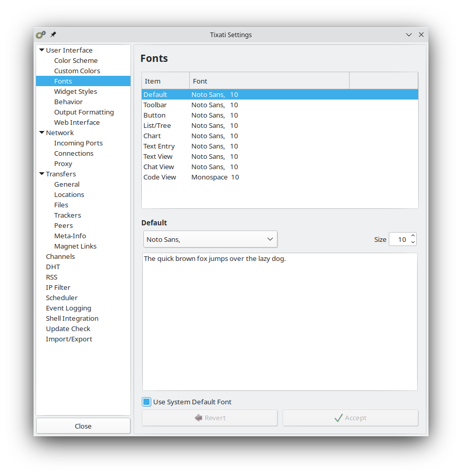Open Incoming Ports settings
Viewport: 462px width, 476px height.
pos(78,143)
